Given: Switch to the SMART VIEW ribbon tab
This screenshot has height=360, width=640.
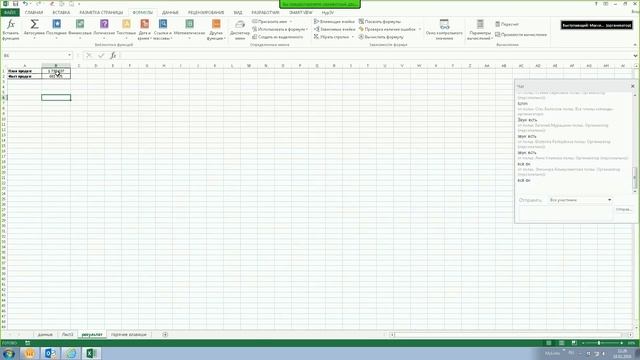Looking at the screenshot, I should [301, 13].
